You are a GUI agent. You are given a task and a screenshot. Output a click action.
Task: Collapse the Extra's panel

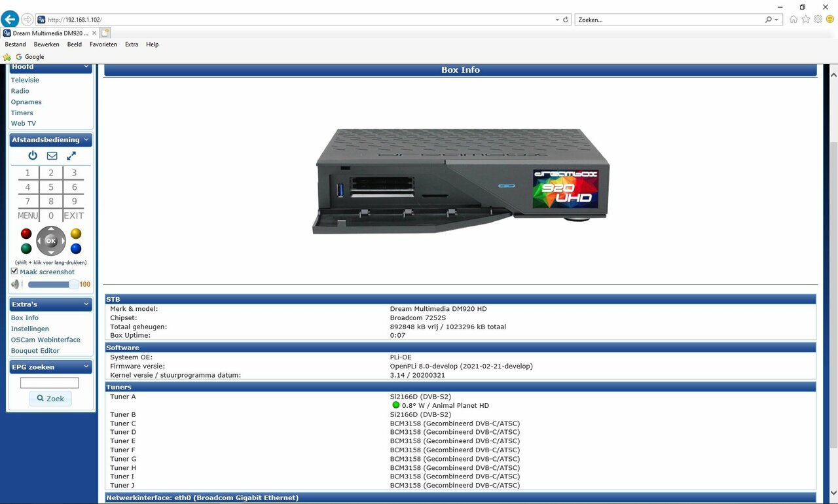click(86, 304)
